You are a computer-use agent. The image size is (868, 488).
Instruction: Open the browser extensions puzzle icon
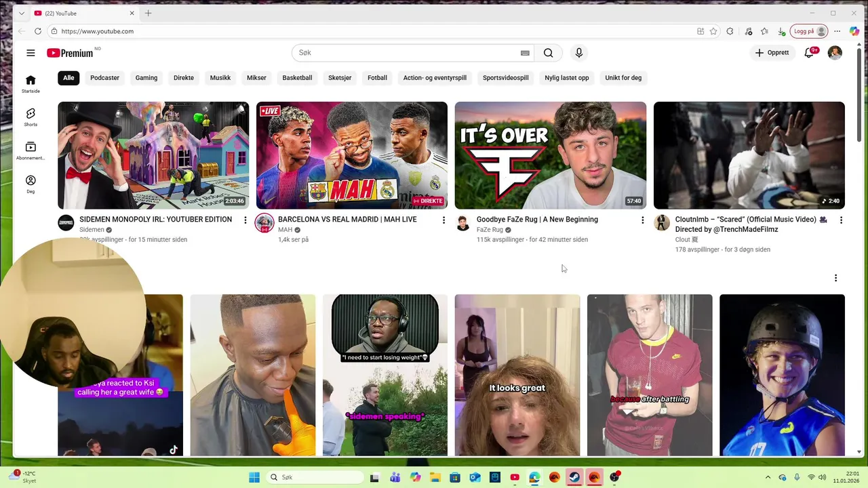[x=730, y=31]
